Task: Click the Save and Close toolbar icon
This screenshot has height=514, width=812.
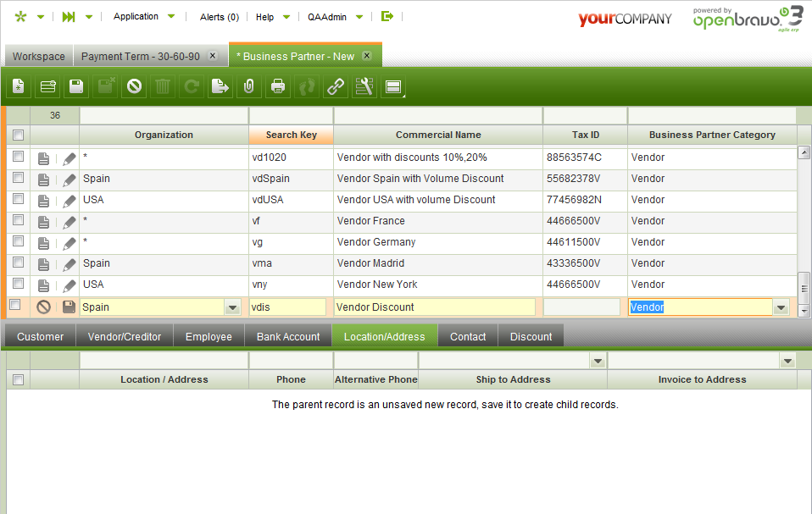Action: [x=106, y=86]
